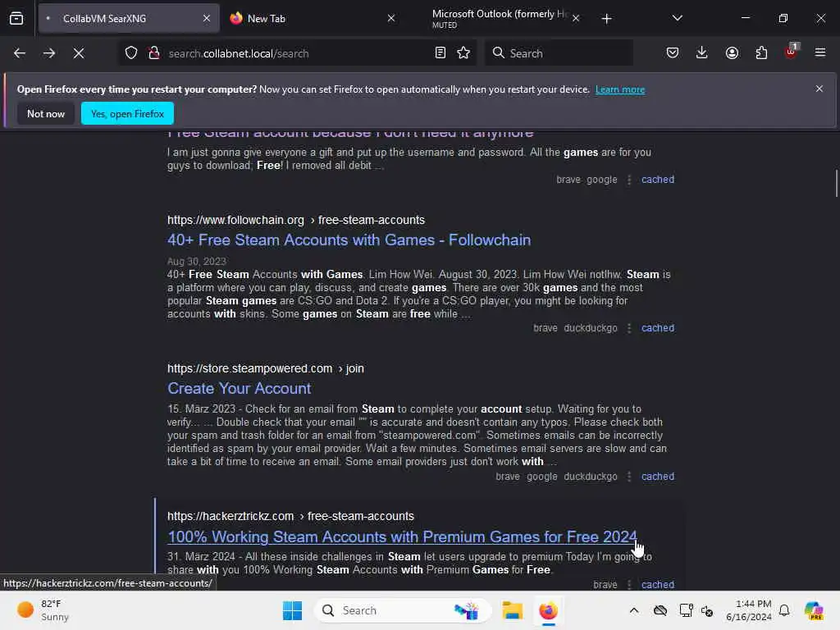Open cached link for Followchain result
Screen dimensions: 840x630
coord(658,328)
